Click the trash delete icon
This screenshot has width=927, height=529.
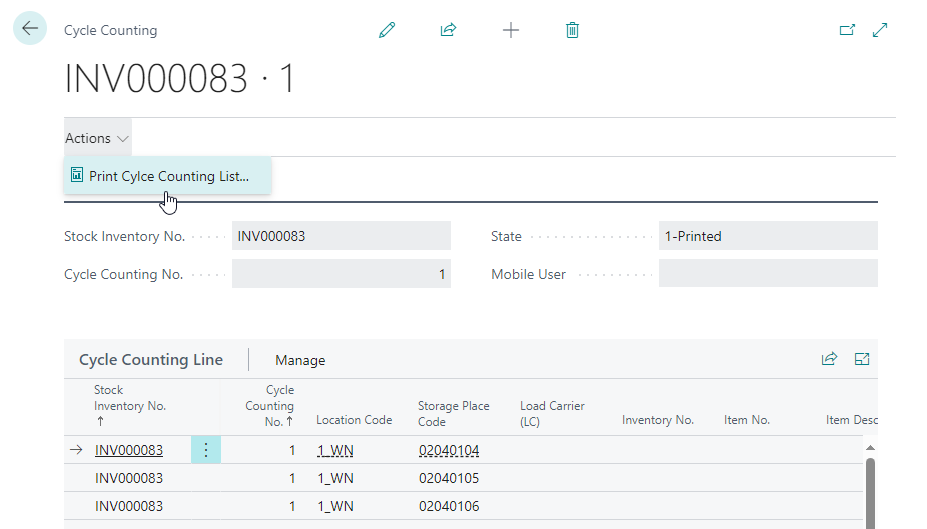pos(572,30)
